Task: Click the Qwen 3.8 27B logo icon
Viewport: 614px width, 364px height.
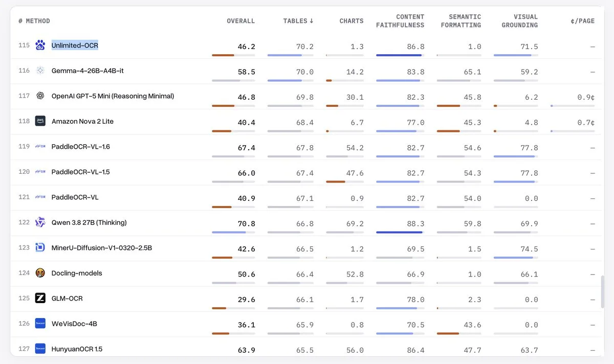Action: tap(40, 222)
